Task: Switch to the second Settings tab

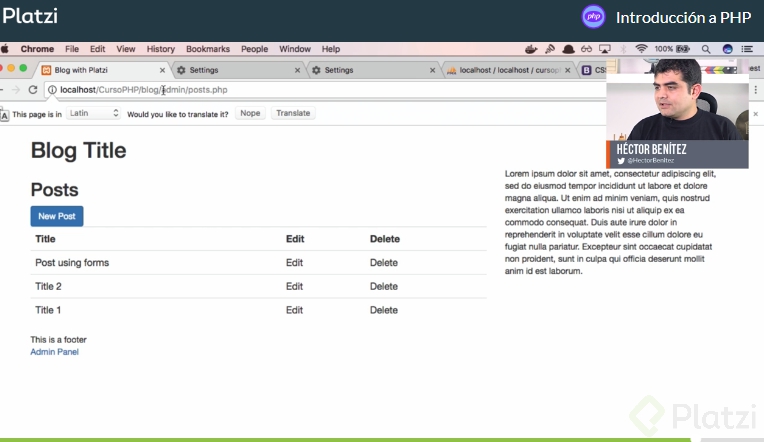Action: (372, 70)
